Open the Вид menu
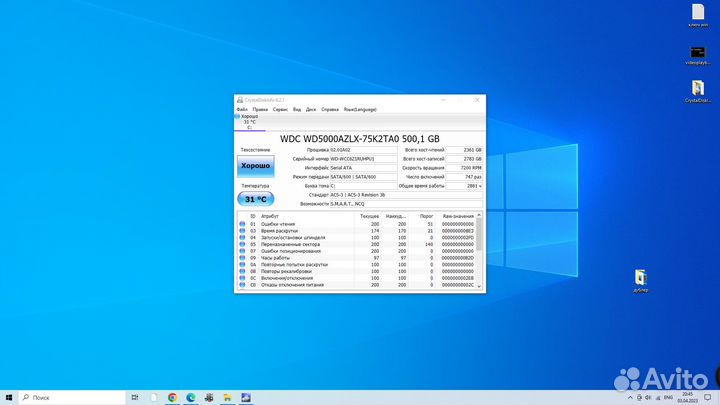The height and width of the screenshot is (405, 720). click(x=297, y=109)
